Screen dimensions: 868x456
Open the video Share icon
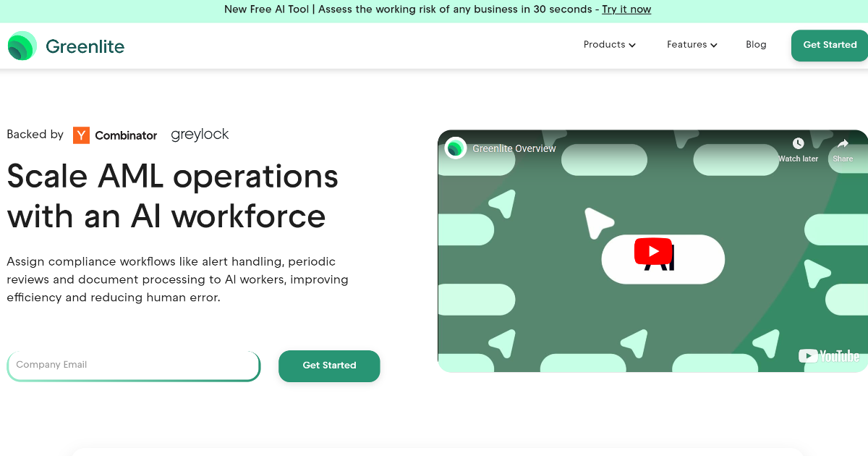click(x=843, y=143)
